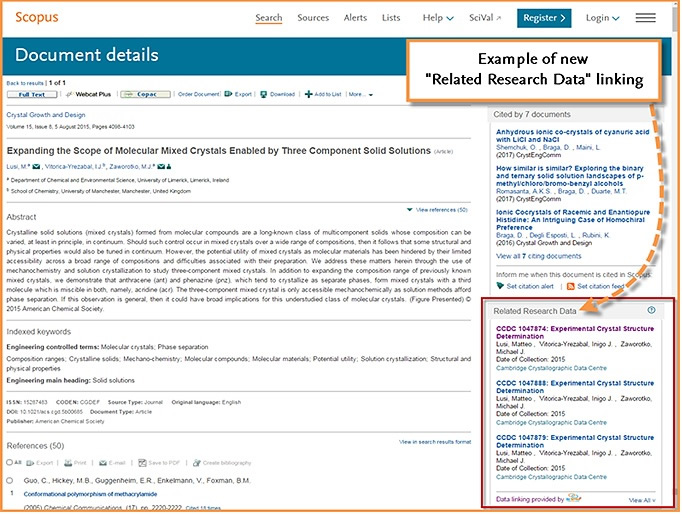Open the hamburger menu in Scopus header
682x514 pixels.
pyautogui.click(x=645, y=18)
